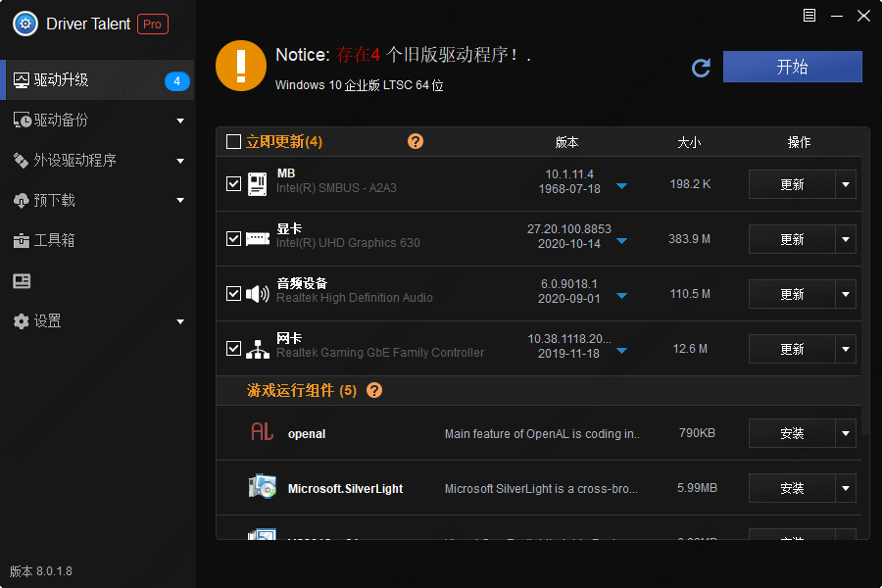This screenshot has height=588, width=882.
Task: Click the version label 版本 8.0.1.8
Action: [41, 571]
